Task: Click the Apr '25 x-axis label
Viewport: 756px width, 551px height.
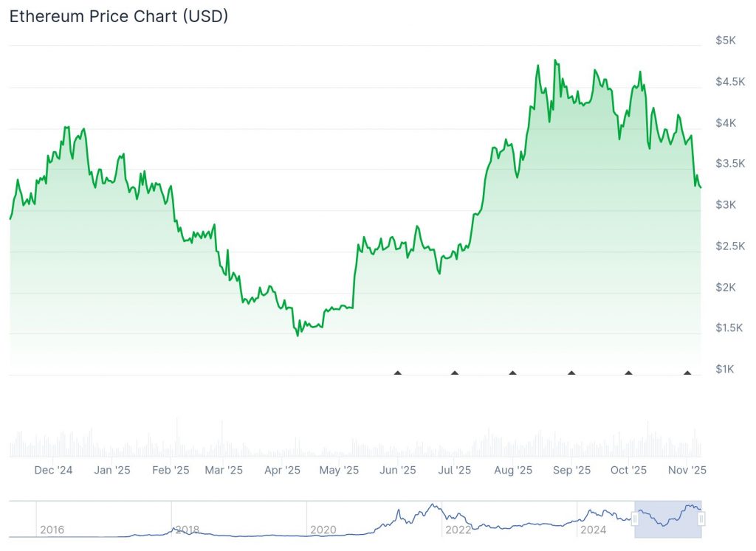Action: 282,470
